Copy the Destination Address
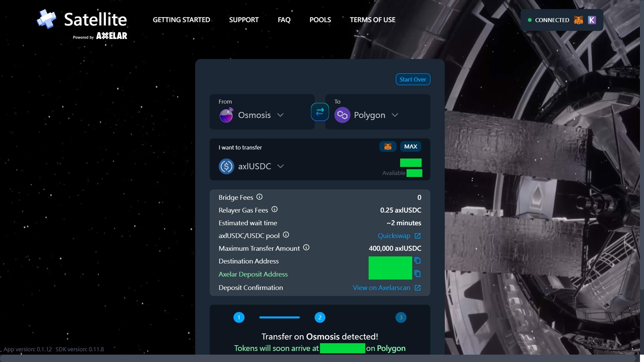 coord(417,260)
